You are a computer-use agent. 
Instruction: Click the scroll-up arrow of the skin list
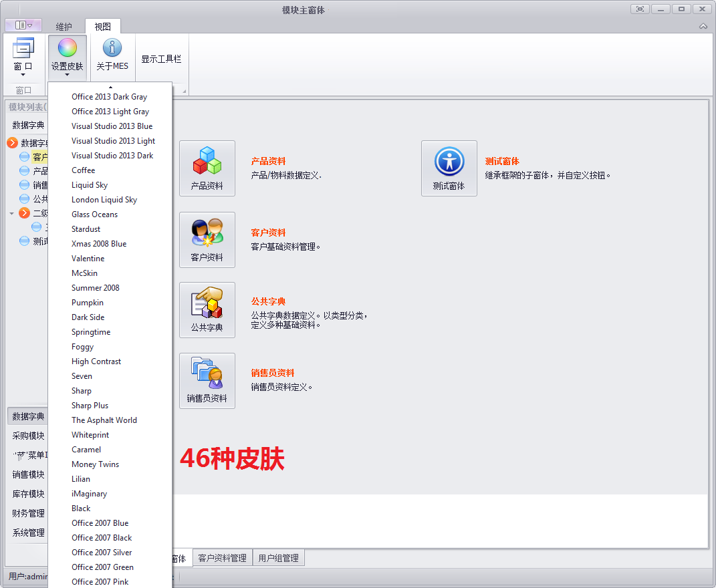coord(110,87)
